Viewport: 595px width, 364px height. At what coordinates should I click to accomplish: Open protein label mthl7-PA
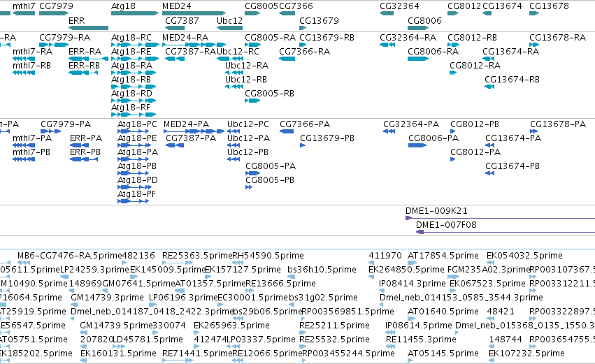[x=32, y=138]
